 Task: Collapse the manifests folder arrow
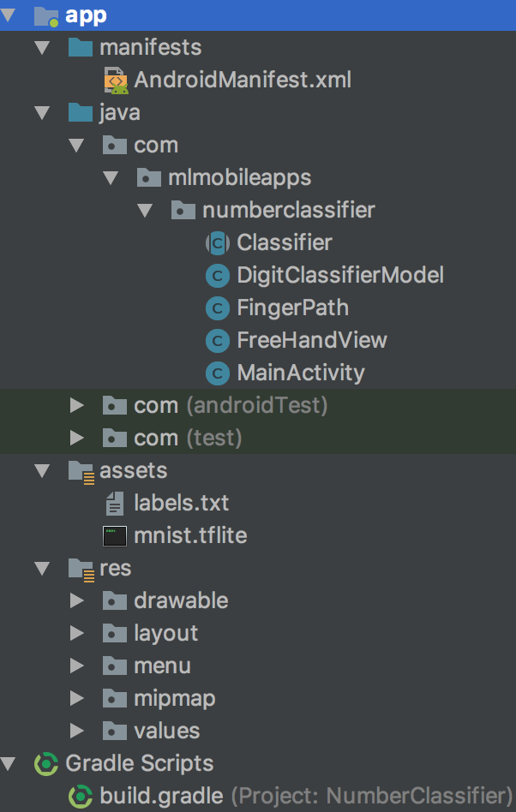42,48
